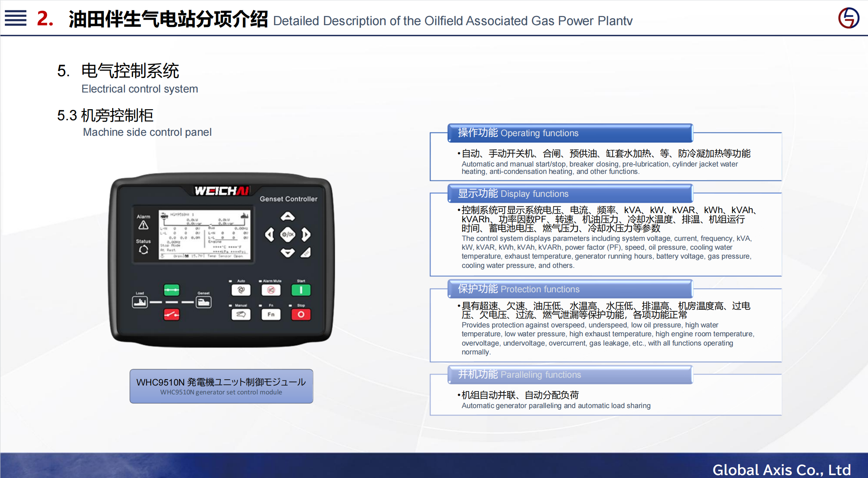Click the Alarm warning triangle indicator
868x478 pixels.
(144, 225)
